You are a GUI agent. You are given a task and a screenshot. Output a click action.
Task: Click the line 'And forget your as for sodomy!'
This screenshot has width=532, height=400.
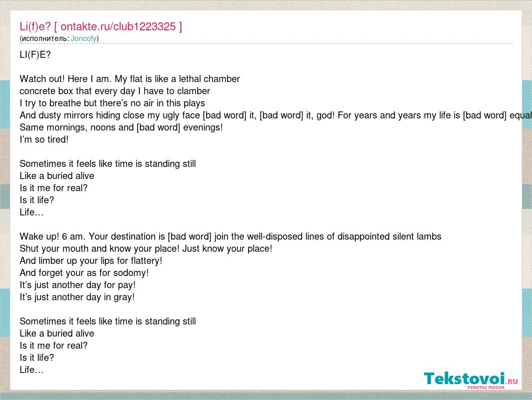[84, 273]
